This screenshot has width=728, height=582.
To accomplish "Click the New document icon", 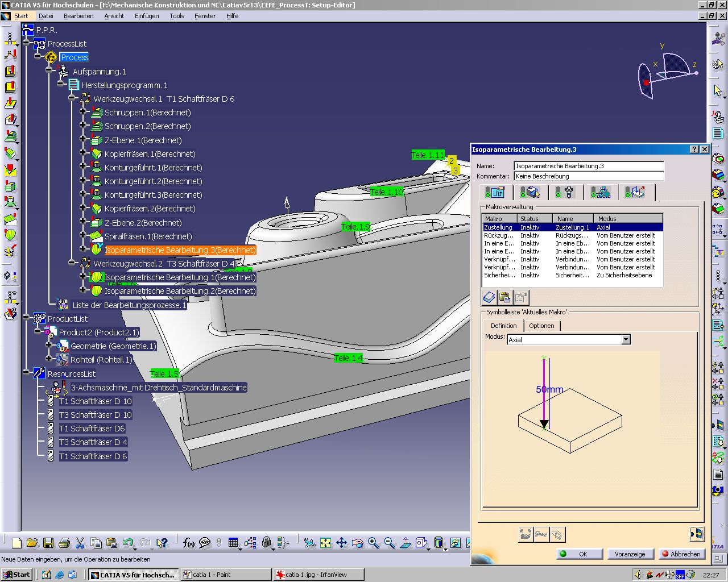I will tap(16, 543).
